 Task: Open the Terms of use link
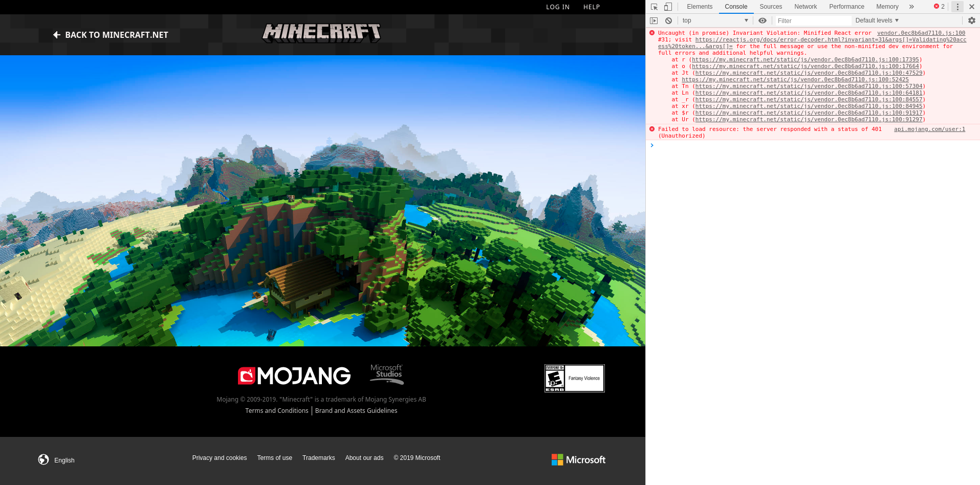[x=275, y=458]
